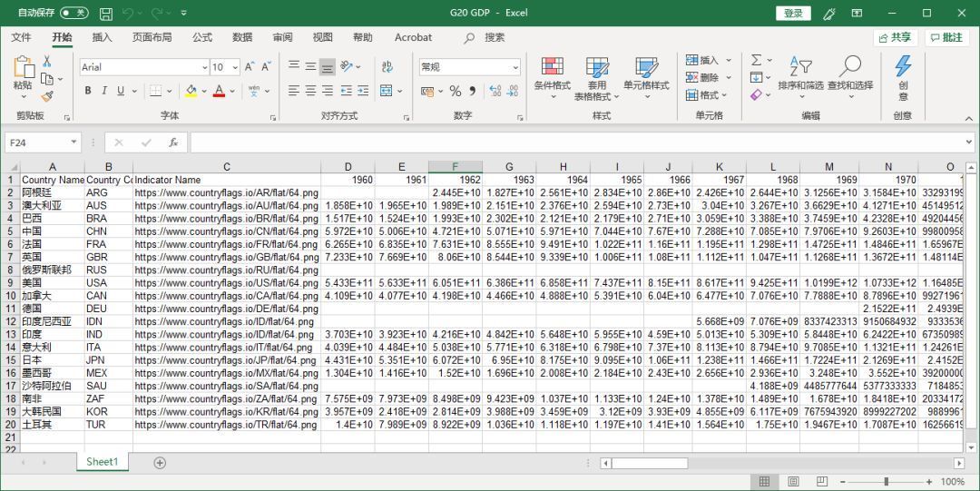Click decrease decimal icon
Viewport: 980px width, 491px height.
pos(513,92)
